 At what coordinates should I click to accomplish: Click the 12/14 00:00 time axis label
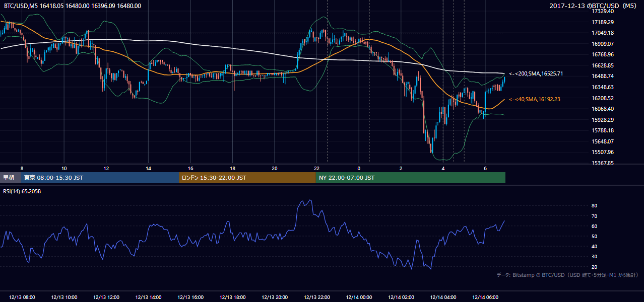tap(359, 297)
